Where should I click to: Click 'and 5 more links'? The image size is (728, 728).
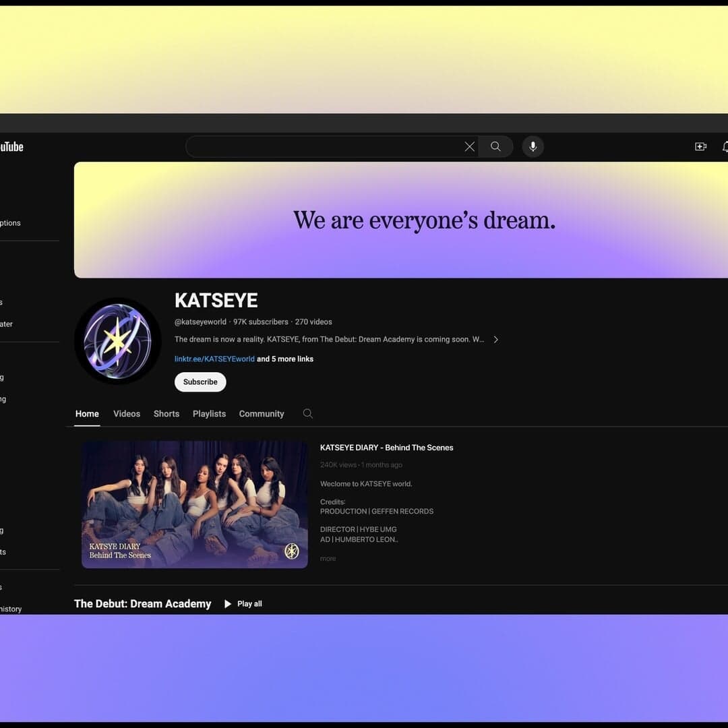[x=284, y=359]
